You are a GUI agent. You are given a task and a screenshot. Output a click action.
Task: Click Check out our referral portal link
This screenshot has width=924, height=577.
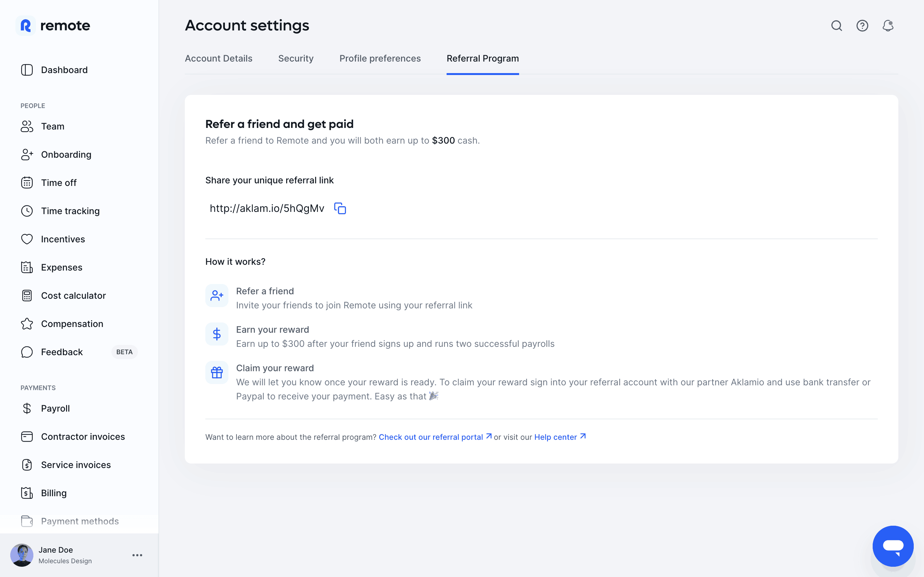431,437
